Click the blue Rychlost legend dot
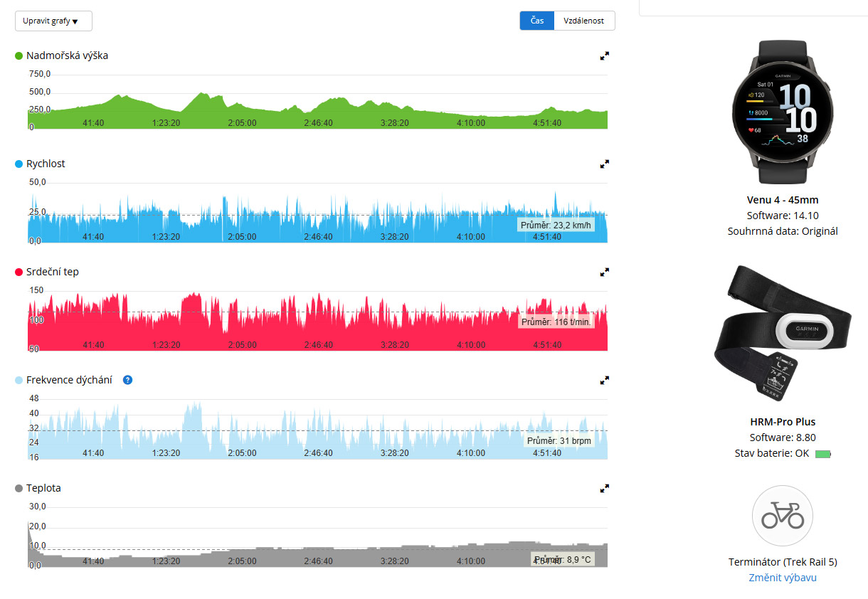The width and height of the screenshot is (868, 599). point(19,164)
